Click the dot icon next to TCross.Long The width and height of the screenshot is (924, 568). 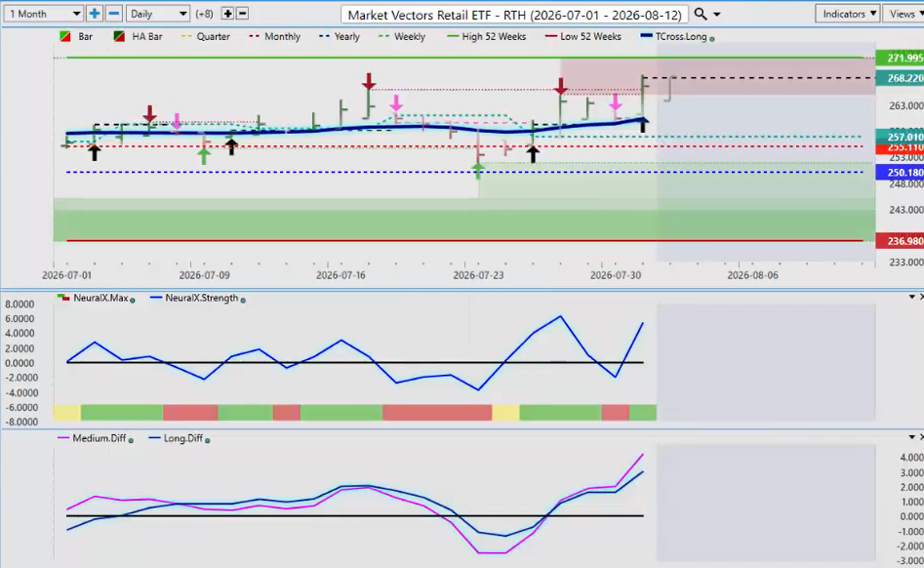point(712,38)
